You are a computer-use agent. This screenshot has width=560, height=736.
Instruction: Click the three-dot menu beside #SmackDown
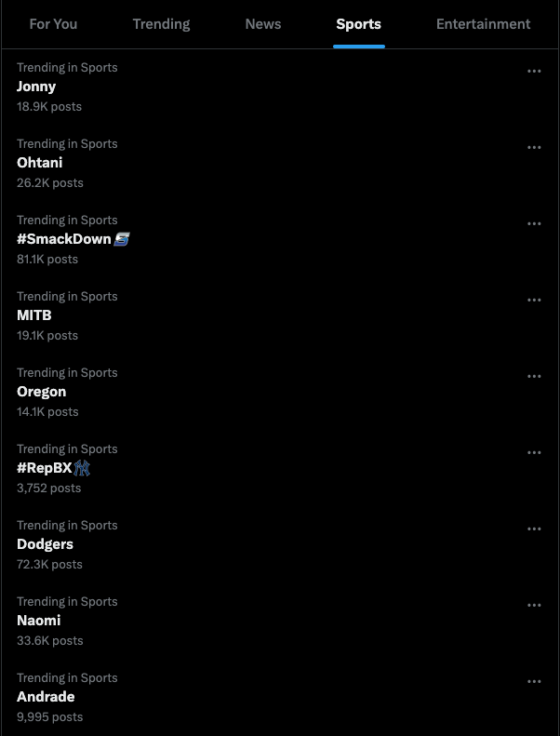pos(534,224)
